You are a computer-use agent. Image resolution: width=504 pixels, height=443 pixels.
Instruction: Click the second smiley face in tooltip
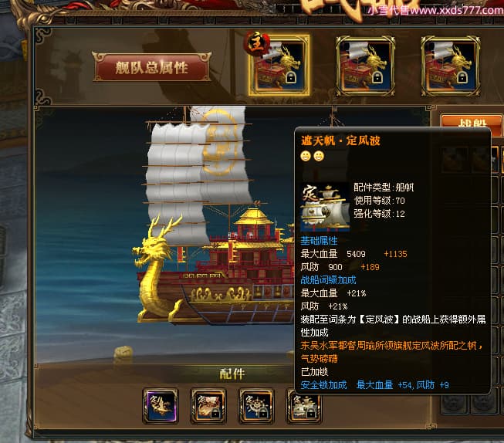click(x=319, y=156)
